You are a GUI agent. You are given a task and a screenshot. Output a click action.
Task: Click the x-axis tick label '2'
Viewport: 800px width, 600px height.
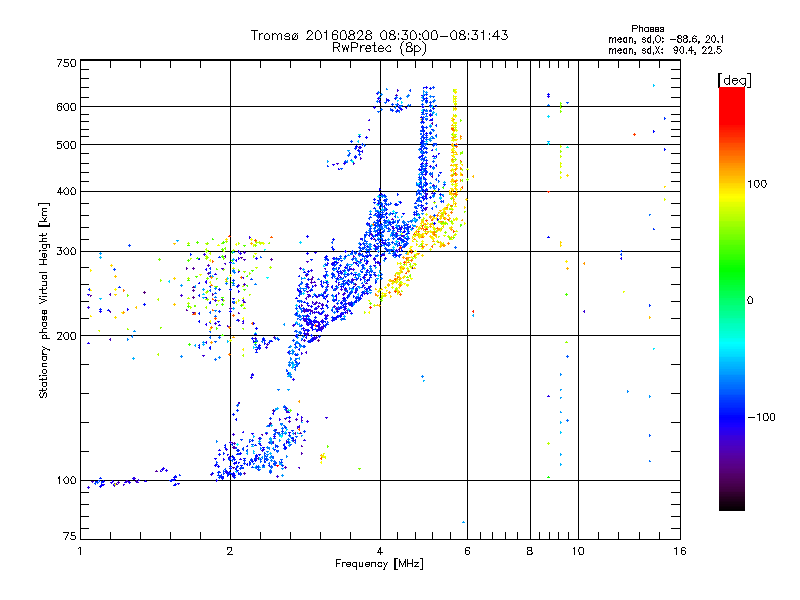(230, 551)
